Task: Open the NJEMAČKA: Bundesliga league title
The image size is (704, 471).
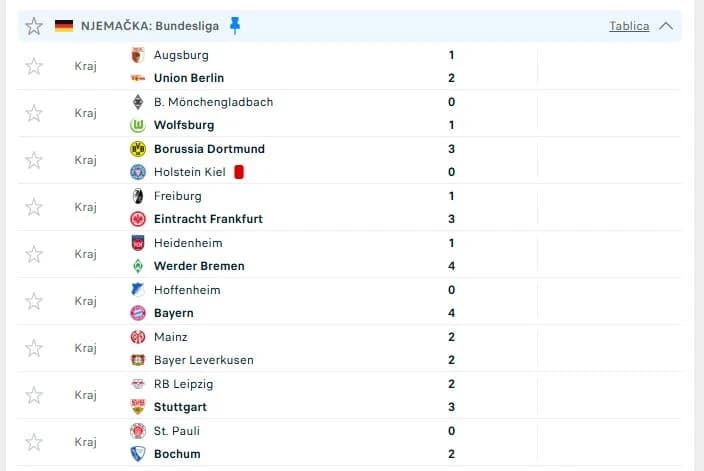Action: point(150,26)
